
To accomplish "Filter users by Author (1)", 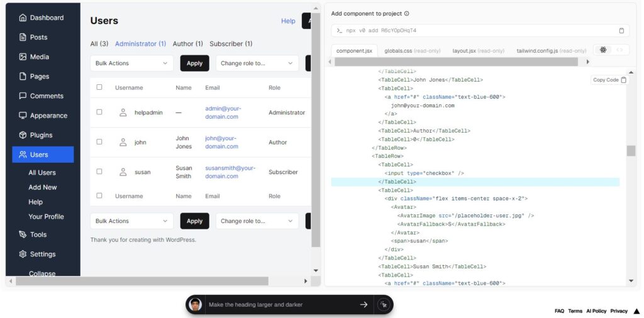I will point(187,44).
